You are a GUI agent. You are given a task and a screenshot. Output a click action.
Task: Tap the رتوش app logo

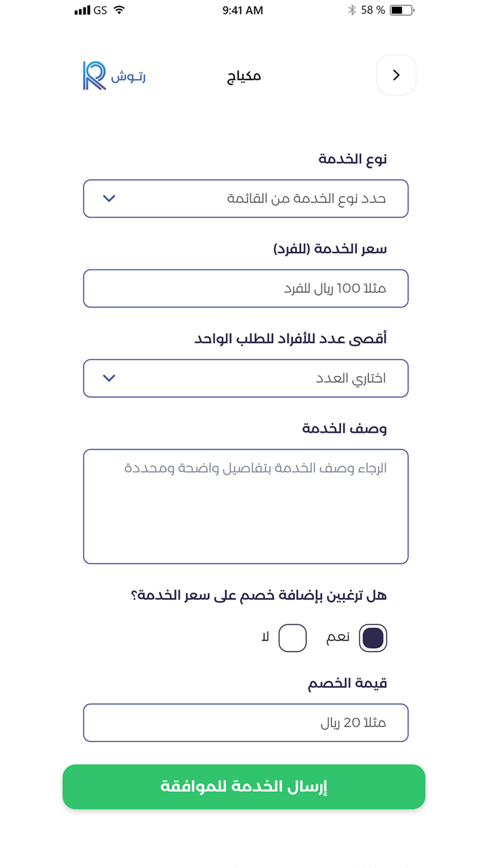point(113,75)
